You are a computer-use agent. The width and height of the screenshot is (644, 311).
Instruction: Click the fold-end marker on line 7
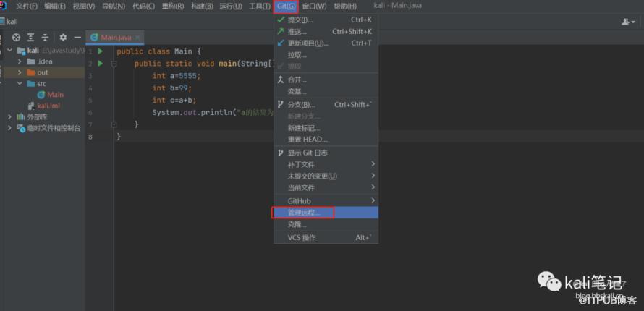pyautogui.click(x=114, y=124)
